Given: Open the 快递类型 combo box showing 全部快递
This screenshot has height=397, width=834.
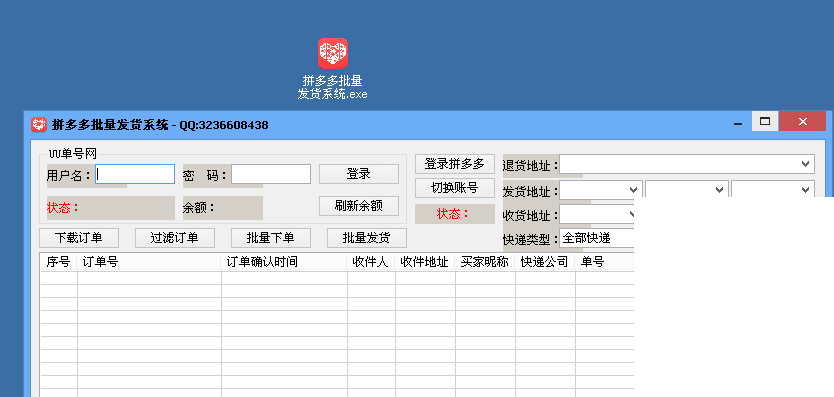Looking at the screenshot, I should point(596,238).
